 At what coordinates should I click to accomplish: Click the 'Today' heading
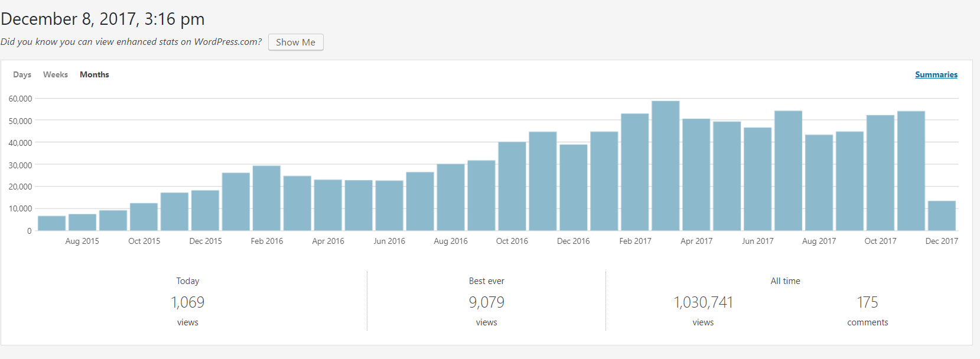[188, 281]
